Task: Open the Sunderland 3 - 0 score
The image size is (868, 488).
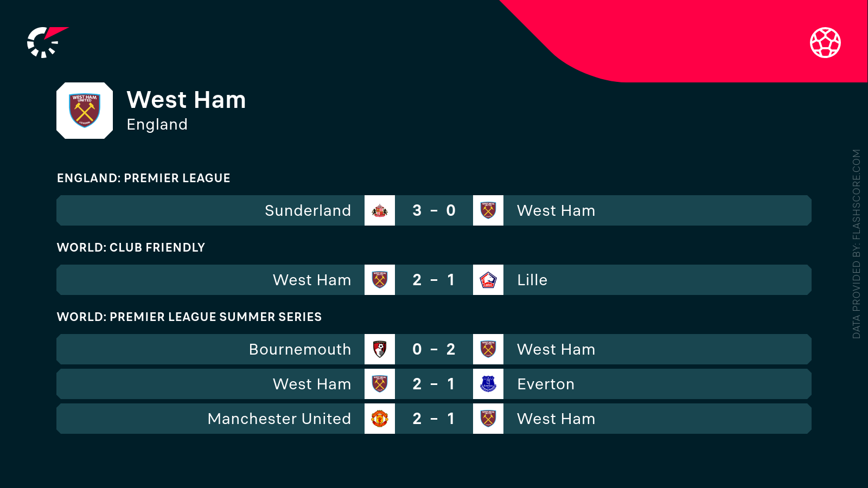Action: [434, 210]
